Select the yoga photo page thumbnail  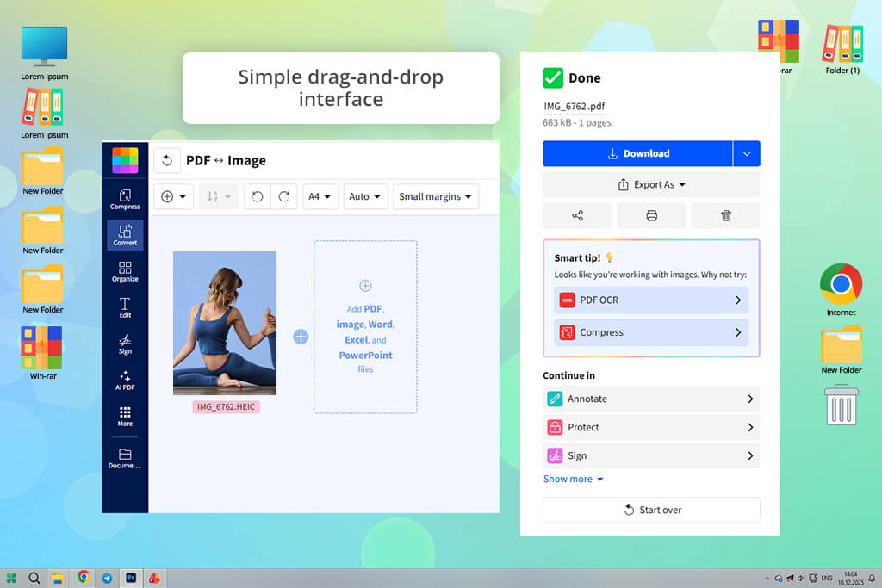pos(225,323)
